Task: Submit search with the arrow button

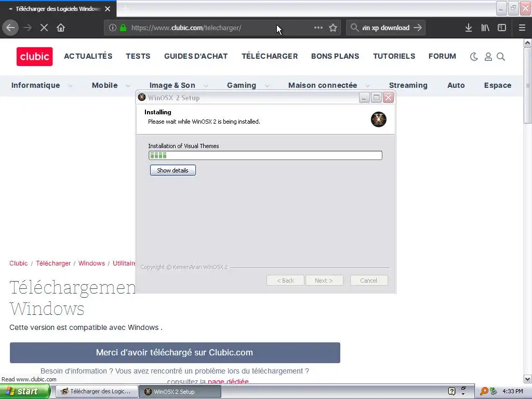Action: point(418,28)
